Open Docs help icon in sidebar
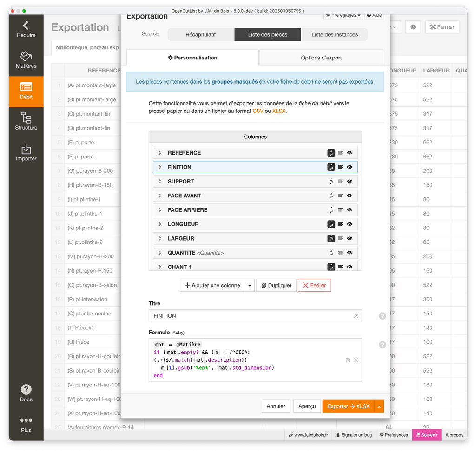The image size is (476, 451). [26, 393]
